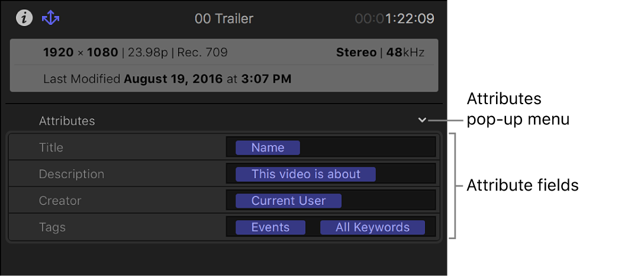Click the "00 Trailer" project title
Image resolution: width=644 pixels, height=277 pixels.
[224, 18]
